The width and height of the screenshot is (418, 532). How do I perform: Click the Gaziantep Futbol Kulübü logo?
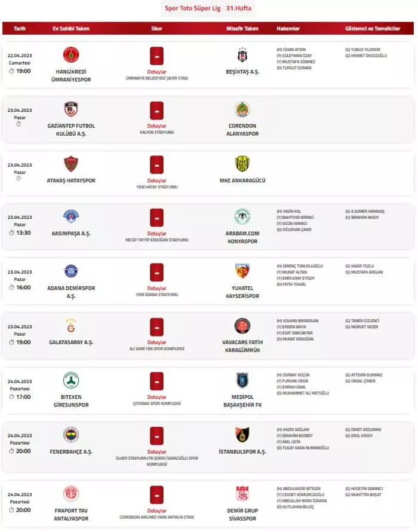(71, 109)
